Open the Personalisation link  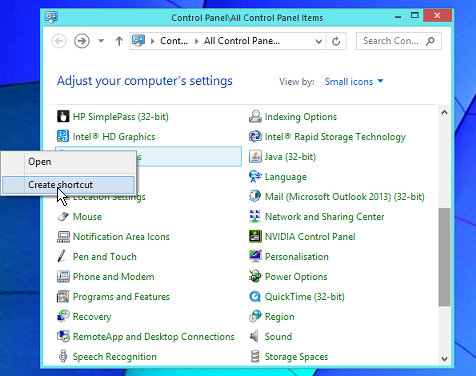[x=297, y=257]
